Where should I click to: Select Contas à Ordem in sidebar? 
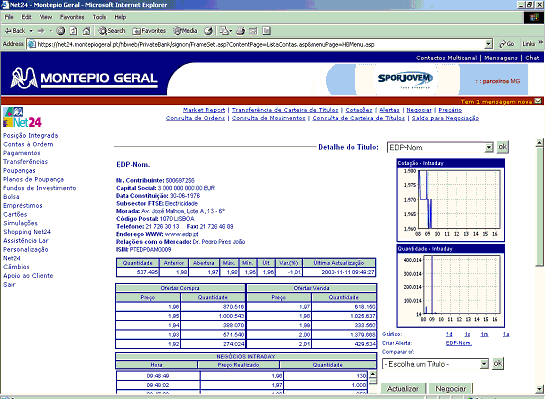(28, 144)
